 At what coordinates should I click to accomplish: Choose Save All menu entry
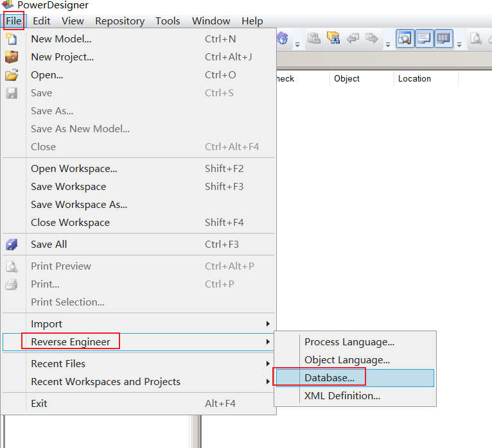pyautogui.click(x=139, y=245)
